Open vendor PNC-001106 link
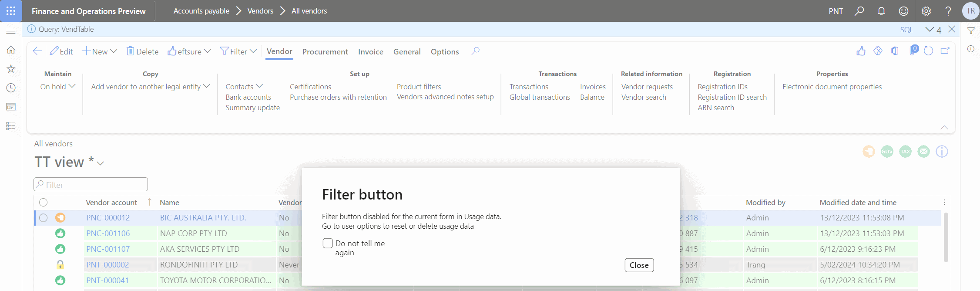Image resolution: width=980 pixels, height=291 pixels. coord(108,233)
